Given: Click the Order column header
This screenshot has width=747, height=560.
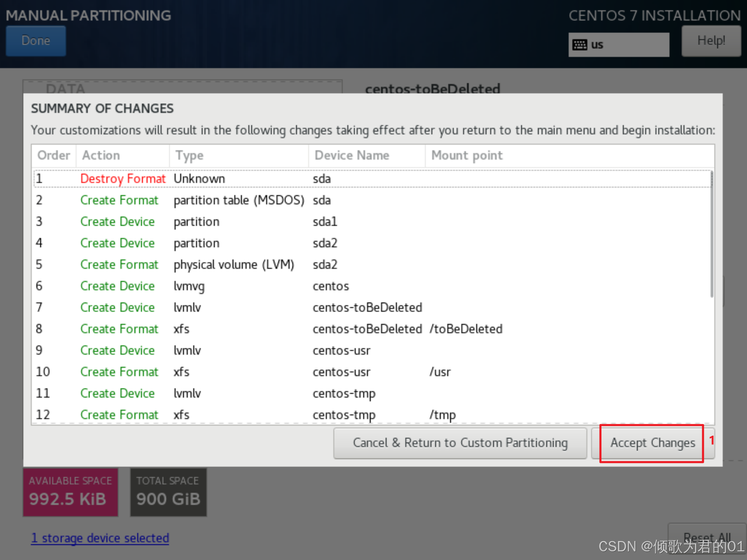Looking at the screenshot, I should point(54,156).
